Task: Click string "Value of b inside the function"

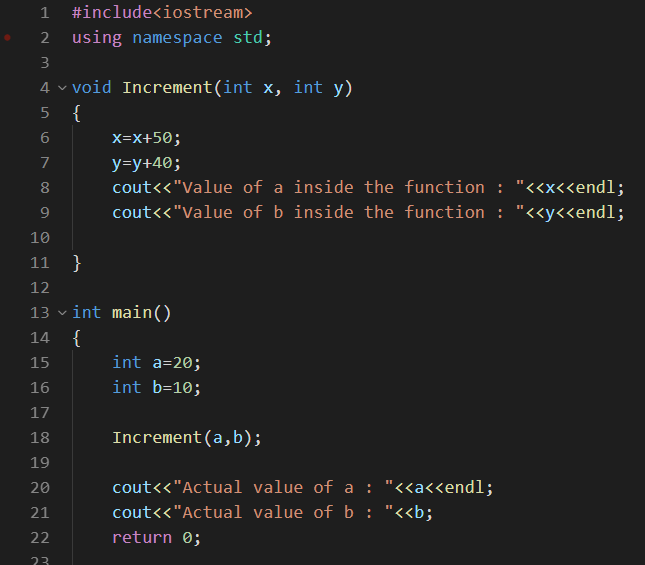Action: pyautogui.click(x=349, y=213)
